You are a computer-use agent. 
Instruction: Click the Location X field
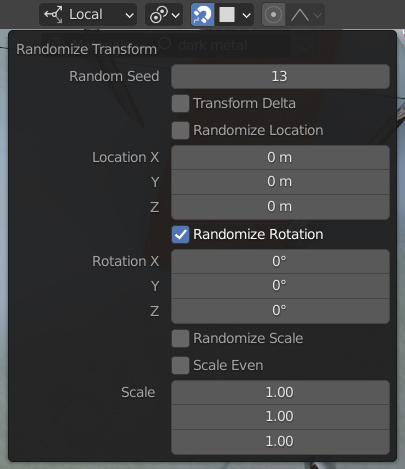coord(280,157)
